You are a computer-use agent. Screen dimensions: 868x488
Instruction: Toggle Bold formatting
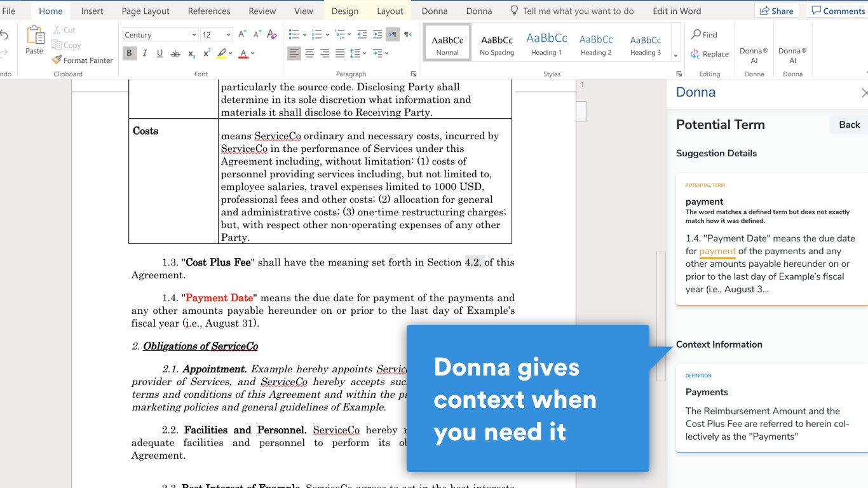pyautogui.click(x=129, y=53)
